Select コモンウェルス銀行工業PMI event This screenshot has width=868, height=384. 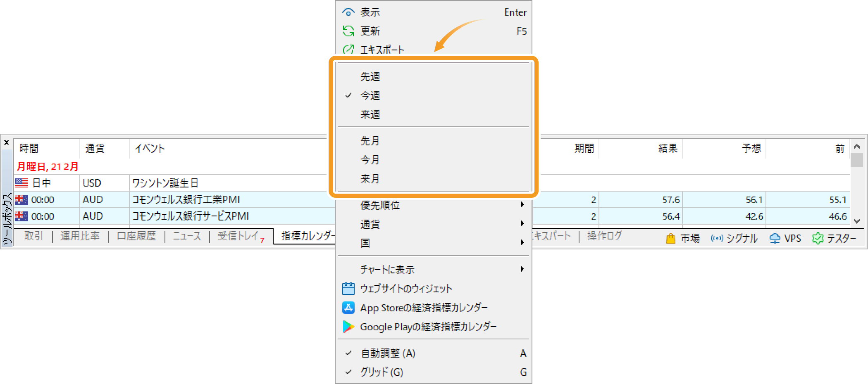click(x=186, y=199)
